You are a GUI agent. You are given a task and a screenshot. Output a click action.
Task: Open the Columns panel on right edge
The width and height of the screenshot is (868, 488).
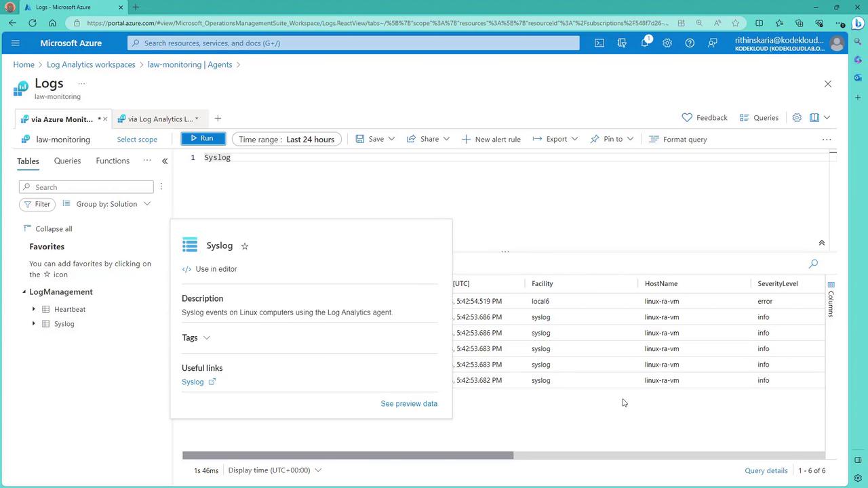[x=831, y=298]
